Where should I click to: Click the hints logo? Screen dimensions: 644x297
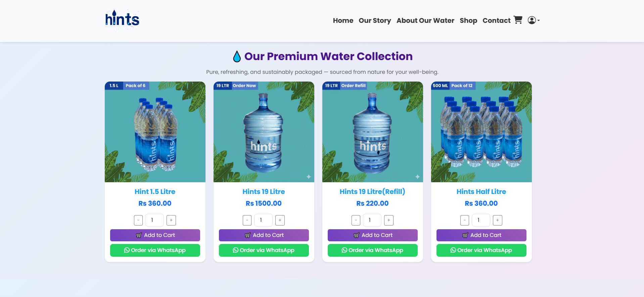122,19
